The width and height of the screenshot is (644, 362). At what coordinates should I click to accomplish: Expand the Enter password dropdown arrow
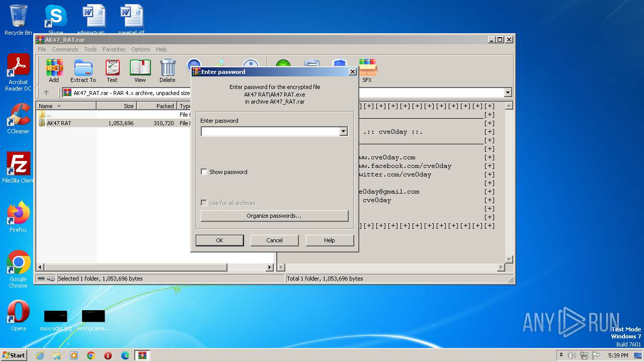click(343, 132)
